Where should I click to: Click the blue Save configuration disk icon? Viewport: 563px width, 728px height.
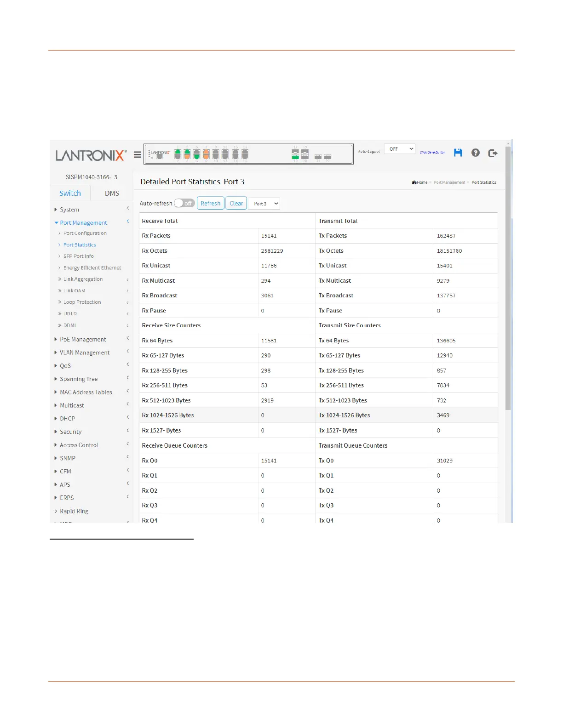coord(458,153)
